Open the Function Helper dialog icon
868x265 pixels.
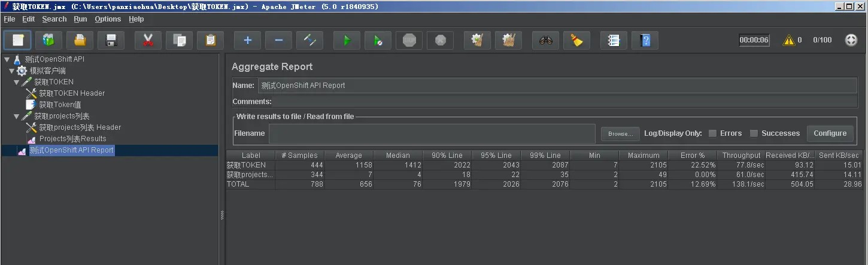click(x=614, y=41)
